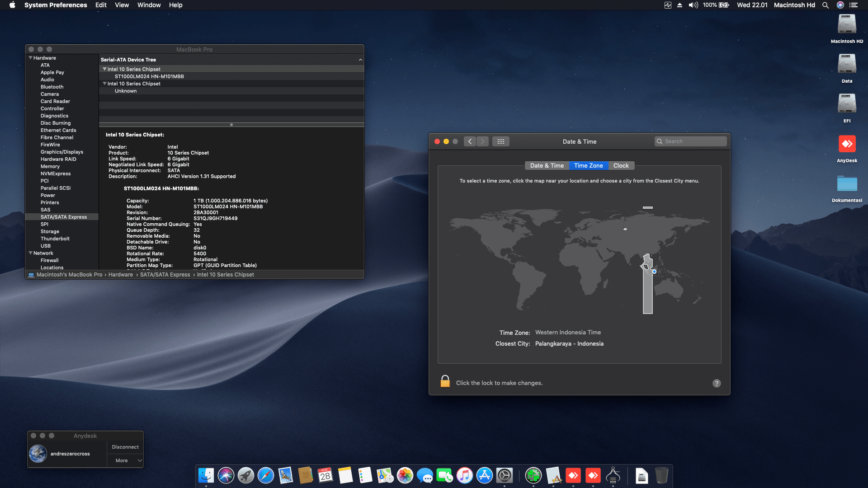868x488 pixels.
Task: Click the Closest City field Palangkaraya
Action: point(569,344)
